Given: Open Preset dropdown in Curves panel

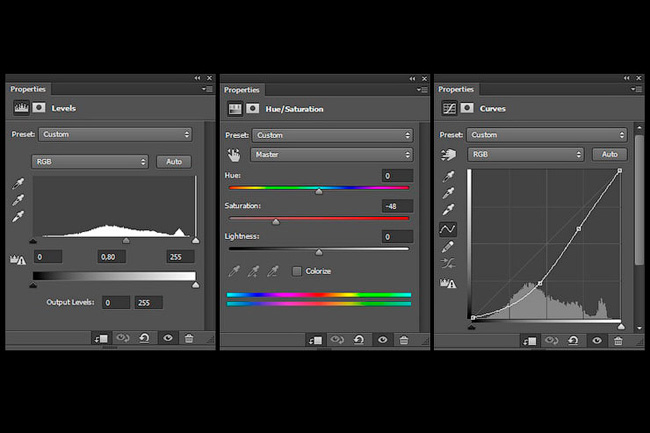Looking at the screenshot, I should (547, 135).
